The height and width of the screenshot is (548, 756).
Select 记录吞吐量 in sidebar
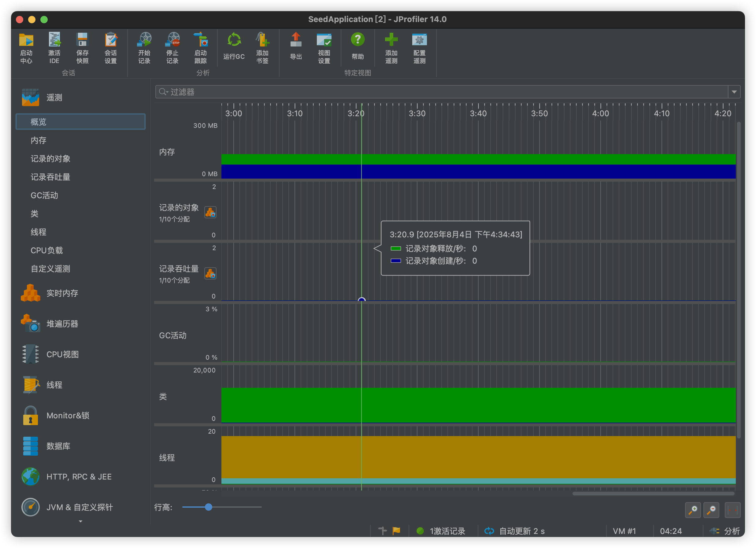[x=50, y=177]
